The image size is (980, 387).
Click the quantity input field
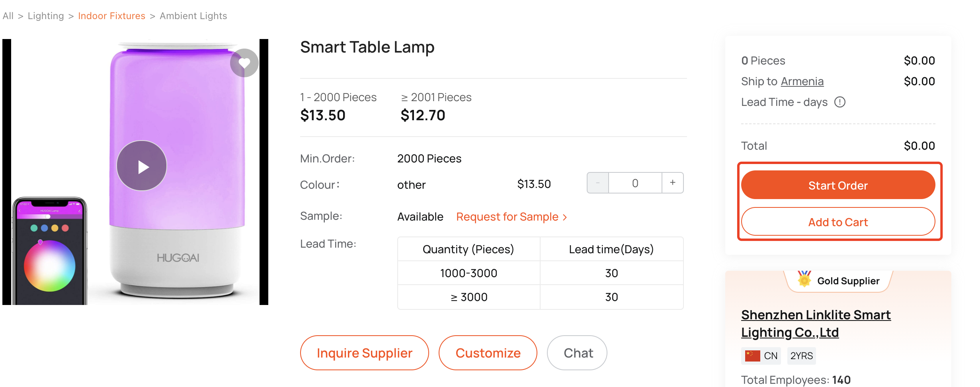pos(635,183)
